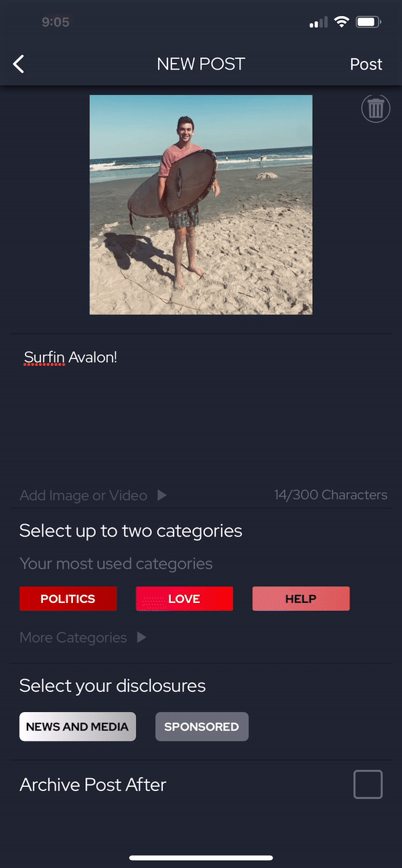The width and height of the screenshot is (402, 868).
Task: Toggle the News and Media disclosure
Action: (x=78, y=727)
